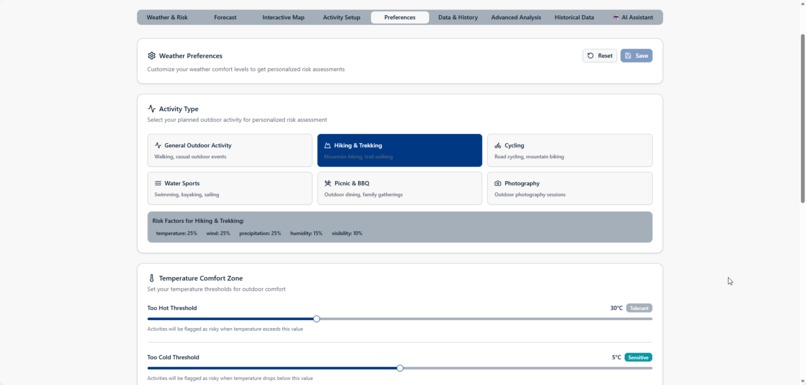The image size is (806, 385).
Task: Click the Water Sports waves icon
Action: click(x=158, y=184)
